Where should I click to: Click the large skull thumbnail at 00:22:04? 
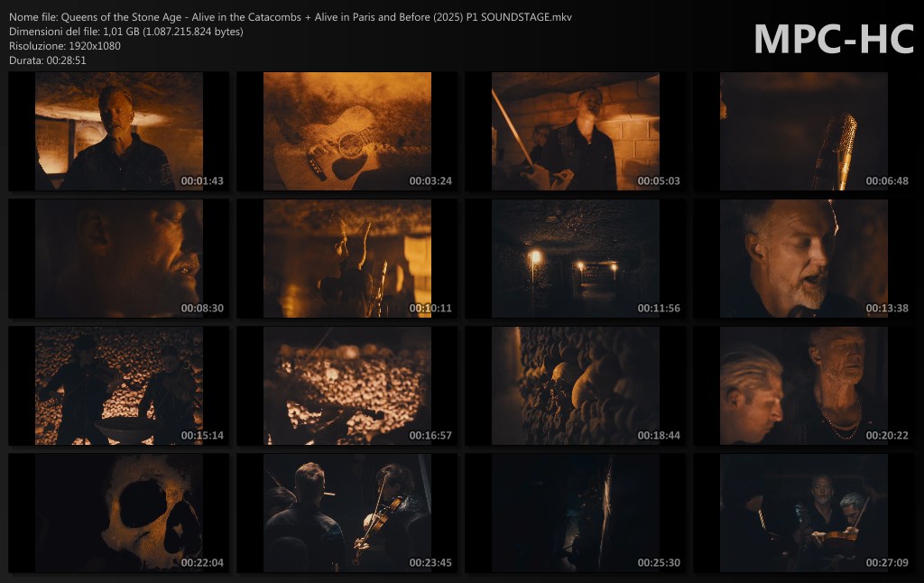[118, 514]
